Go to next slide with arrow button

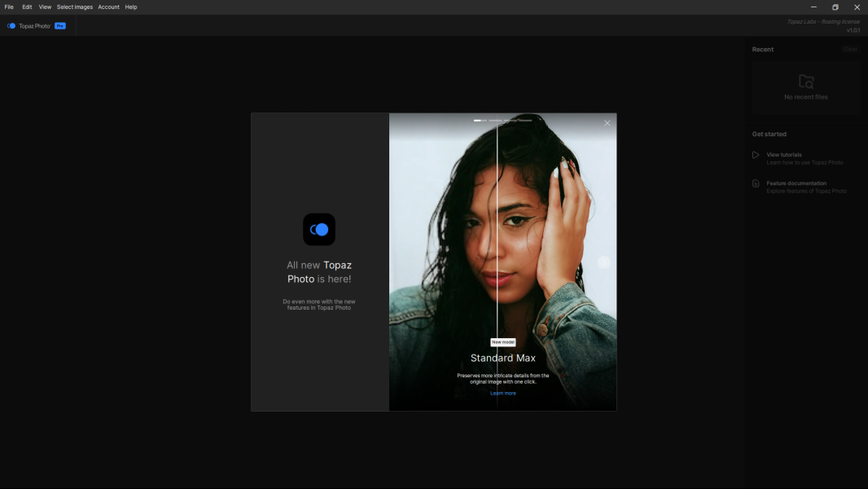coord(604,262)
